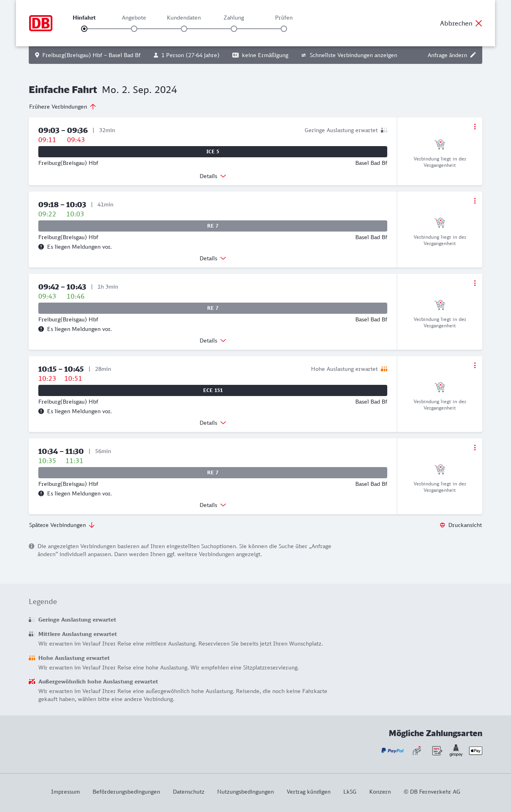Click the Hinfahrt step label
Viewport: 511px width, 812px height.
click(x=84, y=18)
